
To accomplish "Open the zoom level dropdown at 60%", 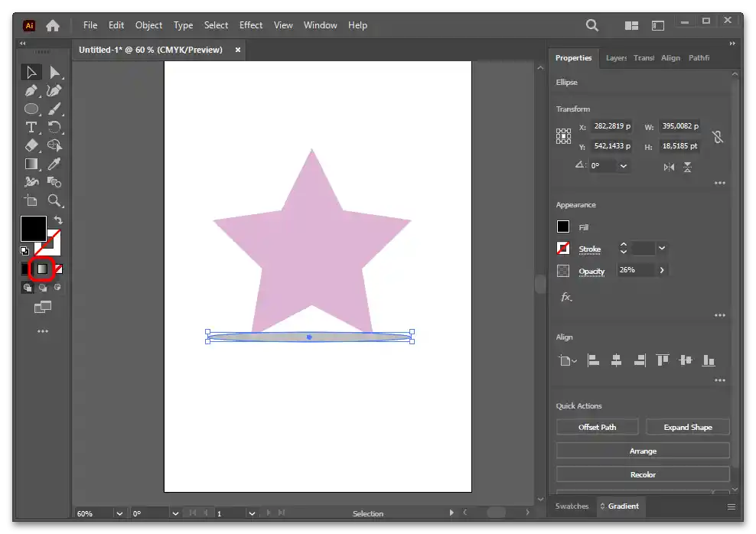I will [x=119, y=513].
